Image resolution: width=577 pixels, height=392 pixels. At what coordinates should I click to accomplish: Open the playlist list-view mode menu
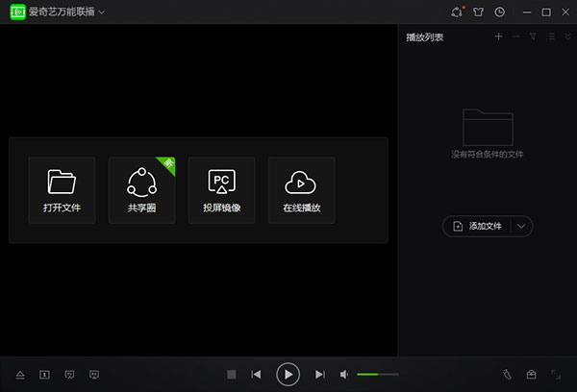(x=549, y=37)
